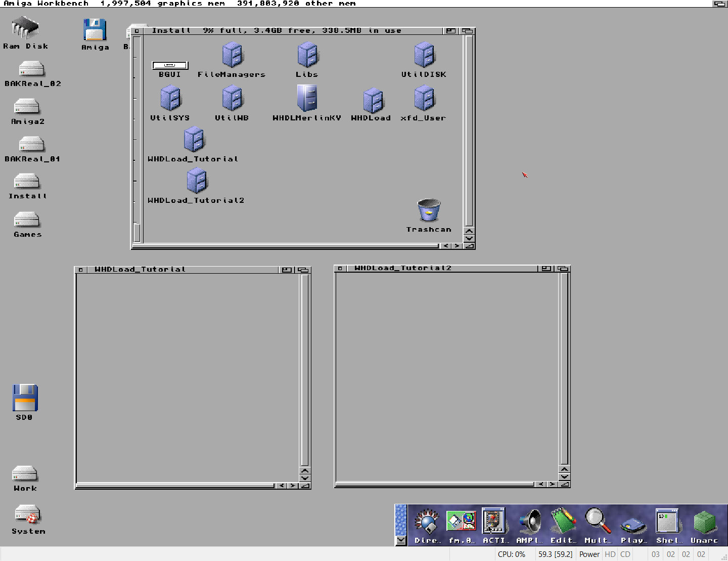728x561 pixels.
Task: Click the WHDLoad_Tutorial window vertical scrollbar
Action: [305, 370]
